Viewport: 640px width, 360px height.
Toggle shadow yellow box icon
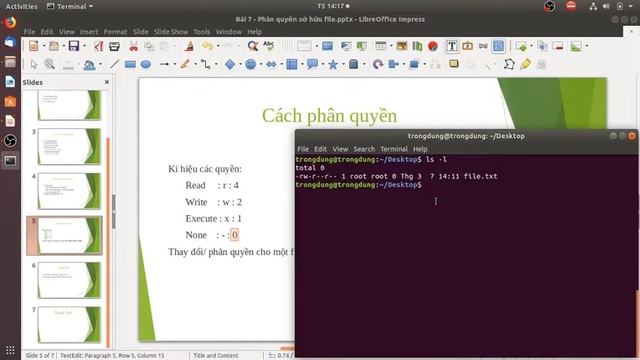(454, 64)
